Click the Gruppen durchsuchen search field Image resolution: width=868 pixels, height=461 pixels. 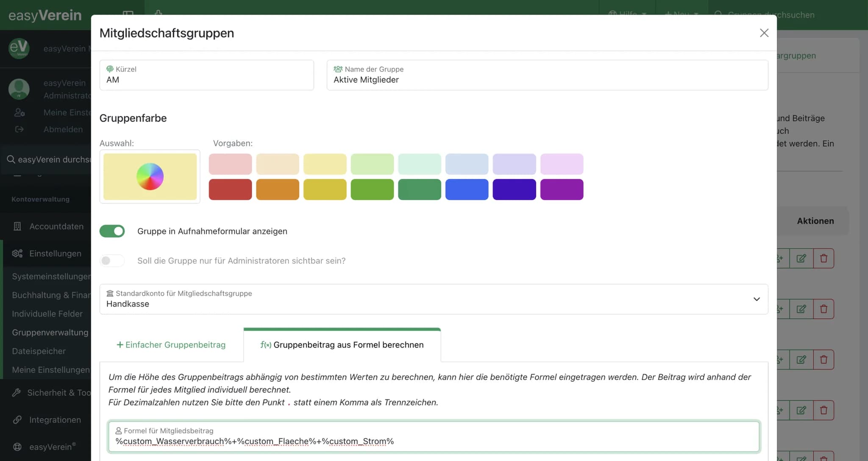[x=788, y=15]
